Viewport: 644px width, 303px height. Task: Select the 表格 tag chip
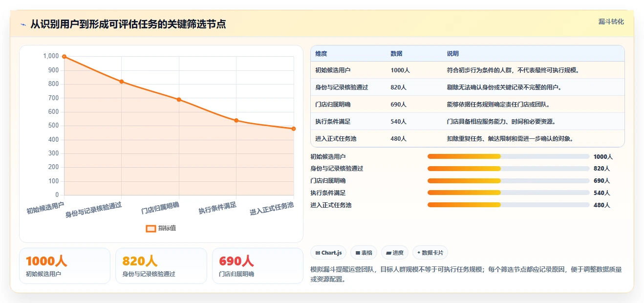(x=364, y=253)
